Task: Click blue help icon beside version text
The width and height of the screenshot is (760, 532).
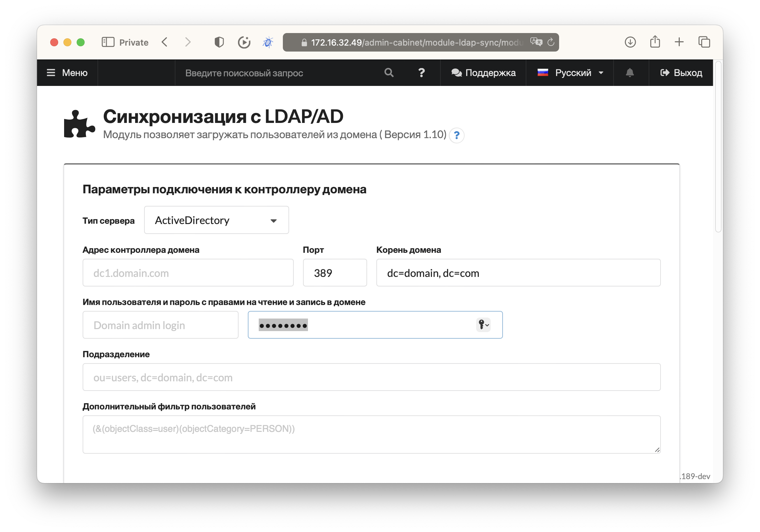Action: pyautogui.click(x=456, y=135)
